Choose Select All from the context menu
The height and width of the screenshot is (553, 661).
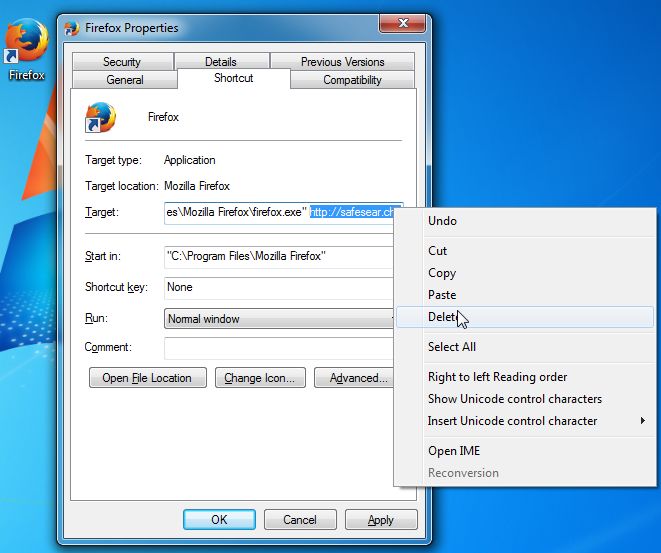(525, 347)
